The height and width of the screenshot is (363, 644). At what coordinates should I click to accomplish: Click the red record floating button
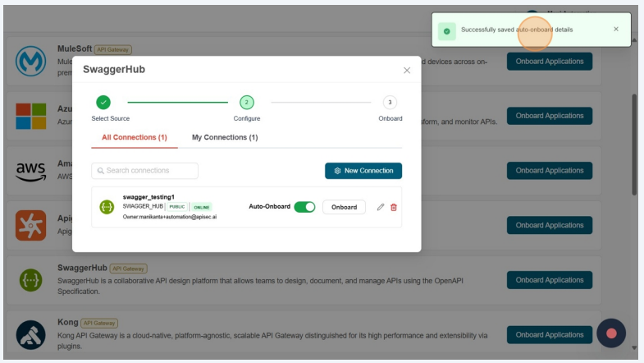click(611, 333)
